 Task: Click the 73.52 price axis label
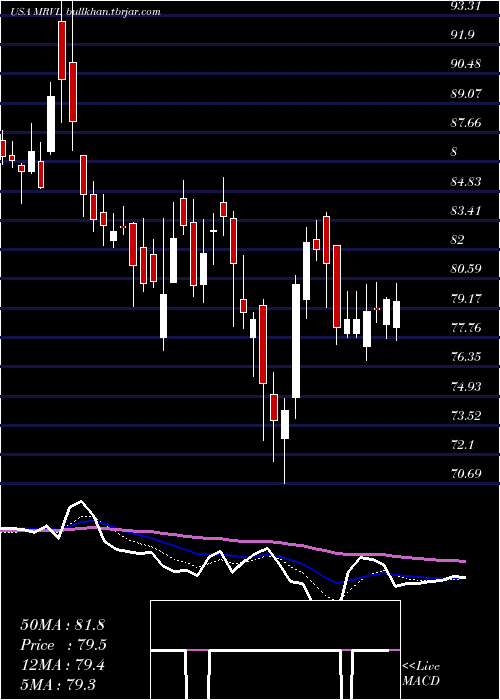click(466, 416)
